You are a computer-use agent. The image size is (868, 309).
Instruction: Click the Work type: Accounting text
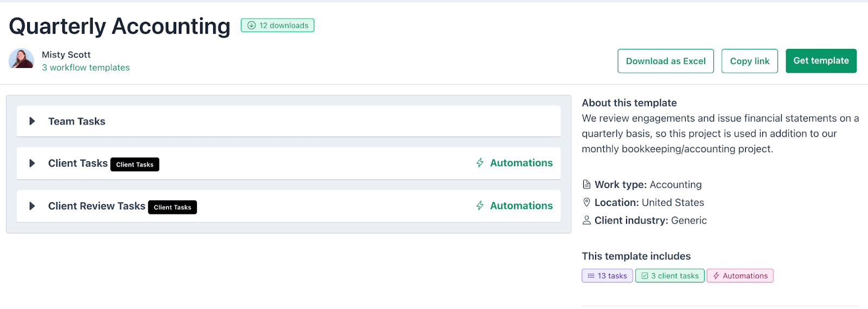[x=648, y=185]
